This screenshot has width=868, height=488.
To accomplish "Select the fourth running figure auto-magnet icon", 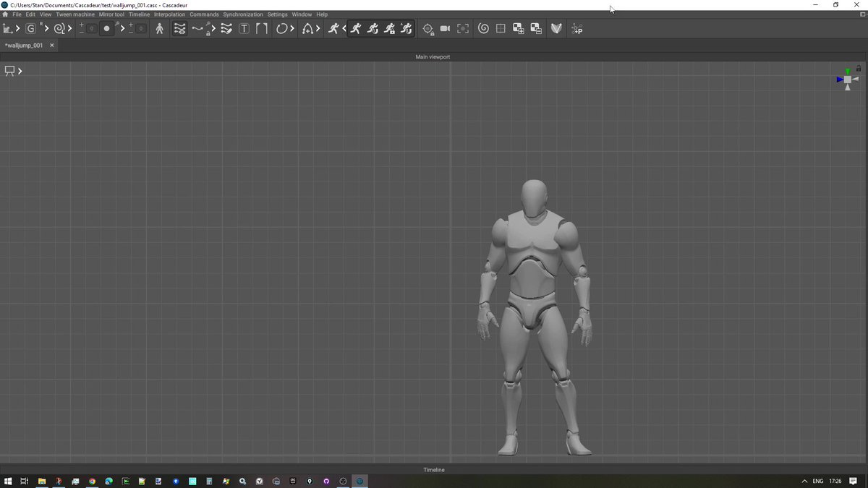I will [406, 29].
